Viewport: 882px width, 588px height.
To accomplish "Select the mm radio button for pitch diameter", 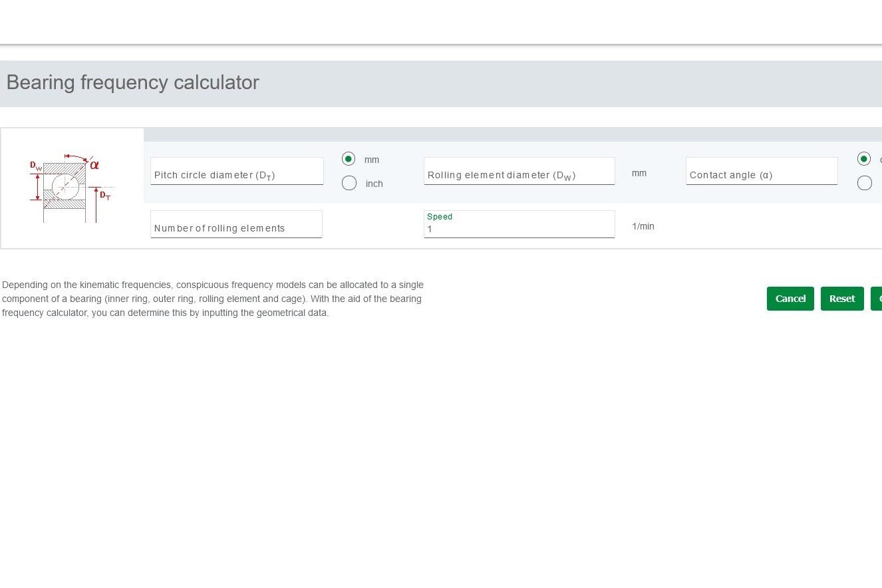I will (x=349, y=159).
